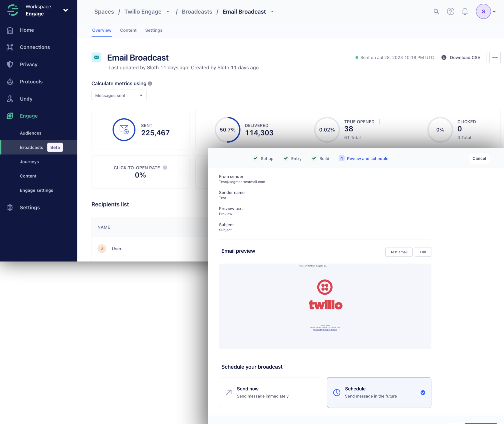The width and height of the screenshot is (504, 424).
Task: Click the Protocols sidebar icon
Action: tap(10, 82)
